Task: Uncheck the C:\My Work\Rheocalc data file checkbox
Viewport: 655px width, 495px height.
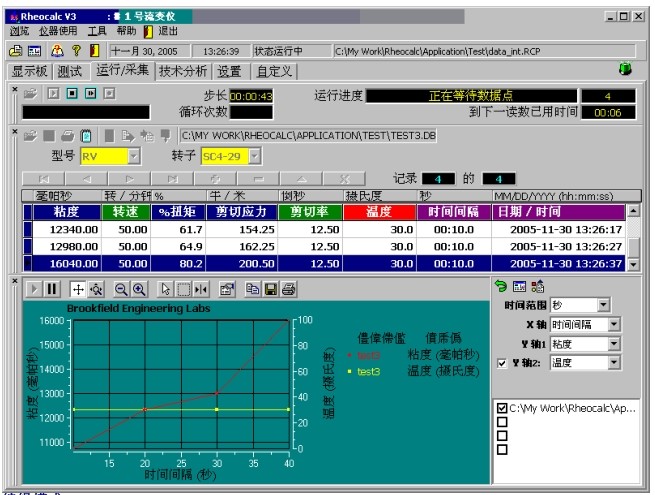Action: coord(502,408)
